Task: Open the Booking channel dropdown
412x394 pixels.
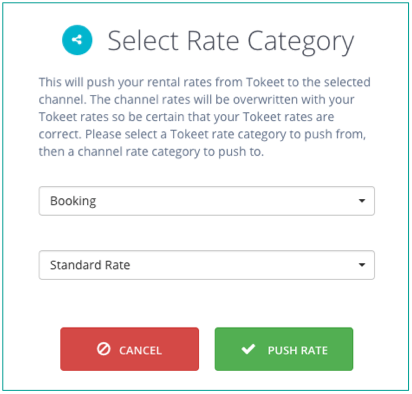Action: (207, 201)
